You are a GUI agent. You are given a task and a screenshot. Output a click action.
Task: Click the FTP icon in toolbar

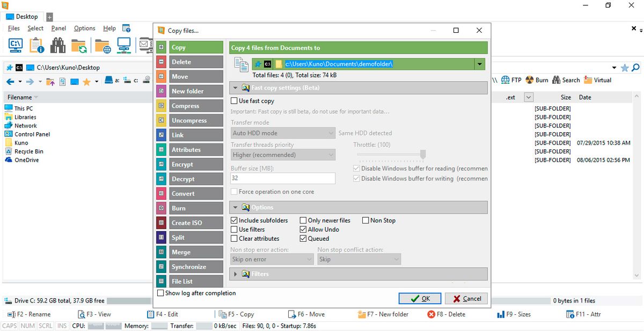click(506, 80)
